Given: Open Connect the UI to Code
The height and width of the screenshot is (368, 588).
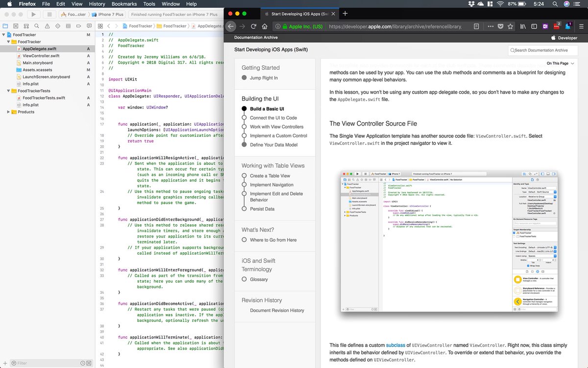Looking at the screenshot, I should [x=273, y=118].
